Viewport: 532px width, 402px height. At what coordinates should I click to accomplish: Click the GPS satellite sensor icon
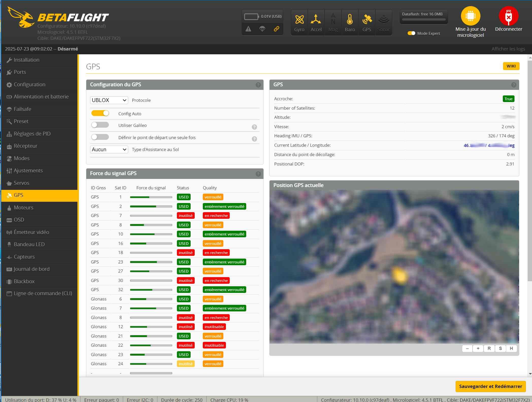pyautogui.click(x=367, y=20)
